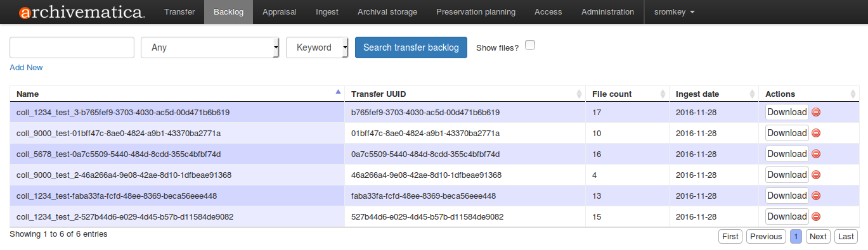Click red remove icon for coll_1234_test_2 row
This screenshot has height=250, width=868.
pyautogui.click(x=816, y=216)
